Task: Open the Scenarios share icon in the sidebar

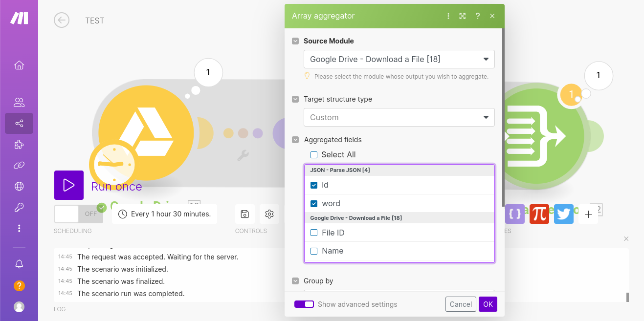Action: click(19, 123)
